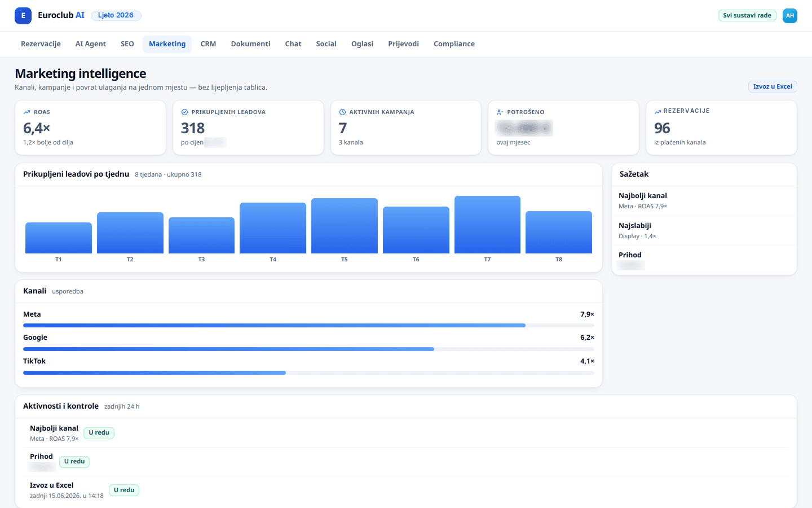Open the AH user avatar

[x=790, y=16]
